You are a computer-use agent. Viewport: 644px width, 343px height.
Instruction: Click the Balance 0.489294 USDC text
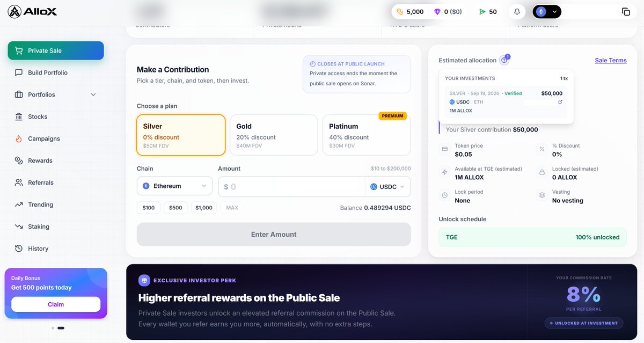[376, 208]
